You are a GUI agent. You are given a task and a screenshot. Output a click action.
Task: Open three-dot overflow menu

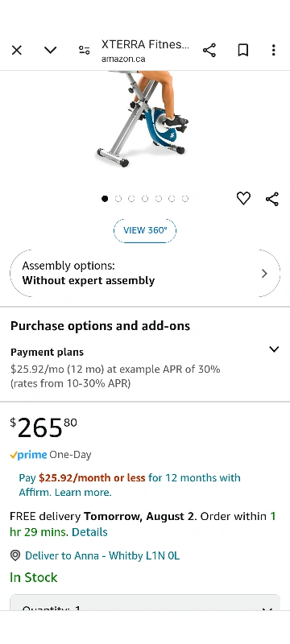pos(274,50)
